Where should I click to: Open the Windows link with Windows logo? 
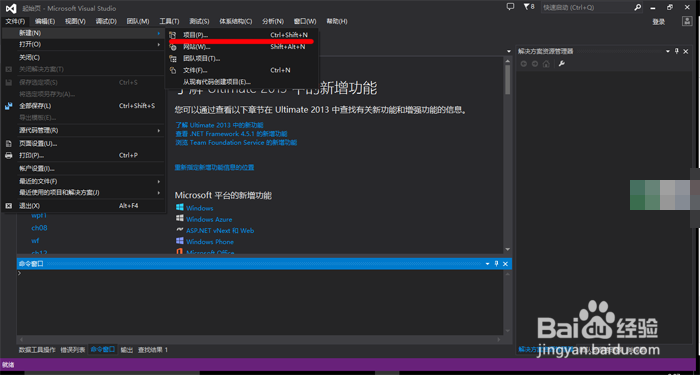pyautogui.click(x=200, y=208)
